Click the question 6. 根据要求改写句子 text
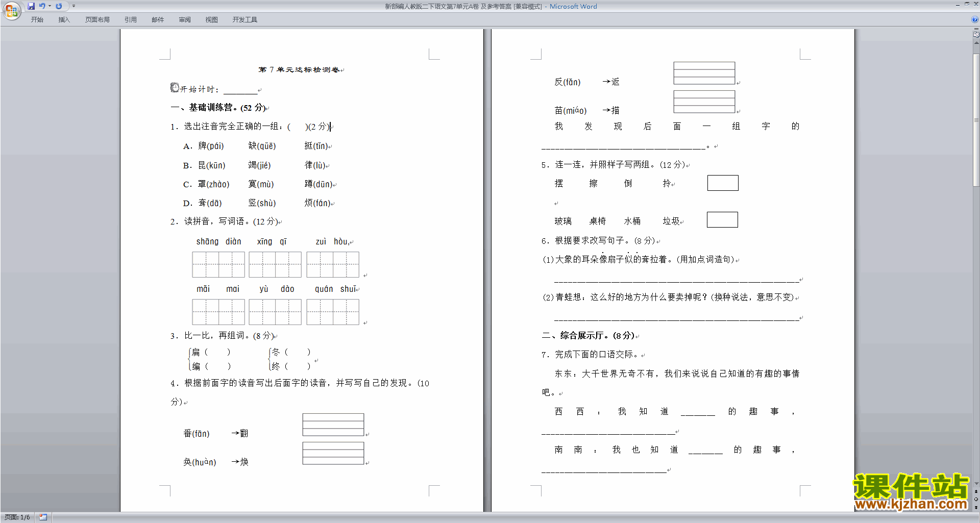Image resolution: width=980 pixels, height=523 pixels. click(x=599, y=240)
